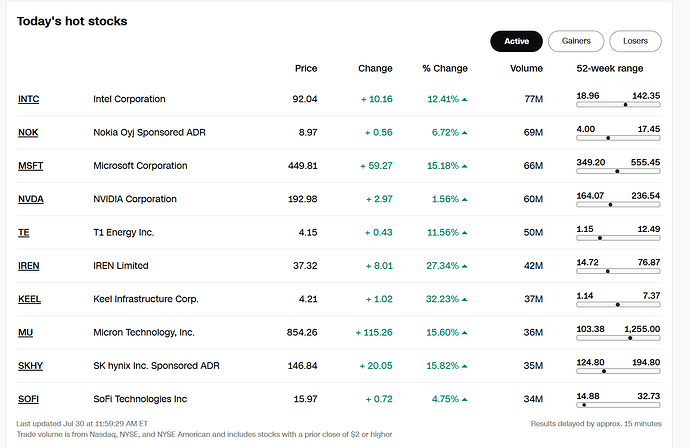Click the Microsoft Corporation company name
690x448 pixels.
pos(140,166)
